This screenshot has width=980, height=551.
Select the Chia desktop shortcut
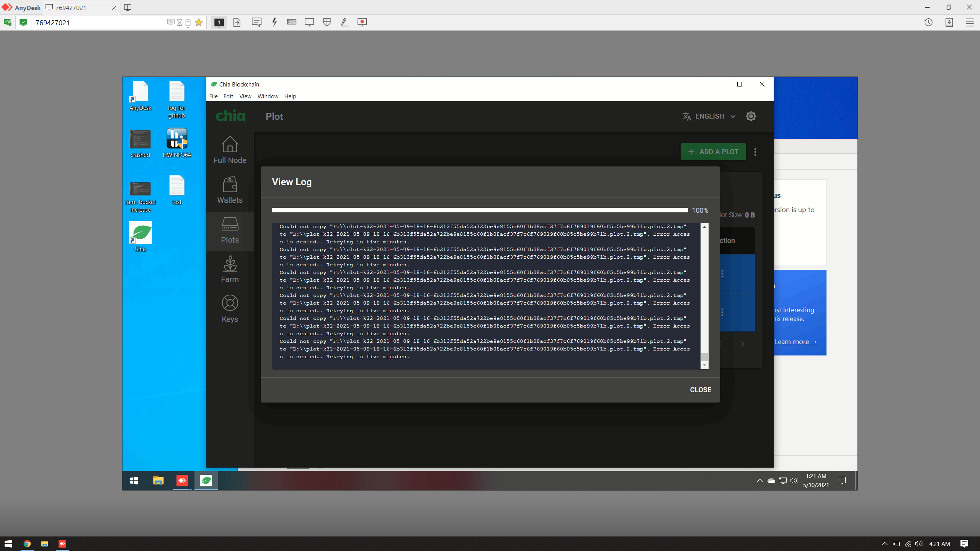[140, 236]
